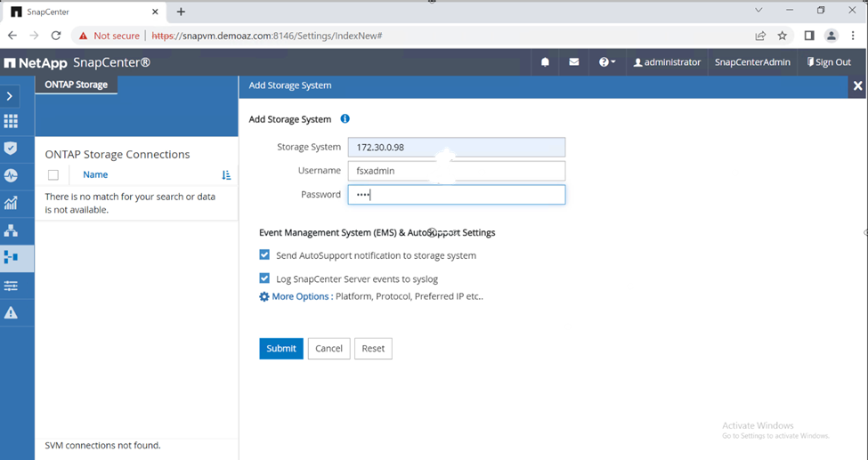Open the Storage Systems icon in sidebar

pyautogui.click(x=11, y=257)
